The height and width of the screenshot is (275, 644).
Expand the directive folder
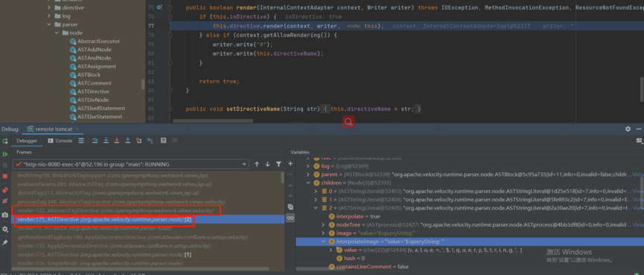[x=49, y=7]
